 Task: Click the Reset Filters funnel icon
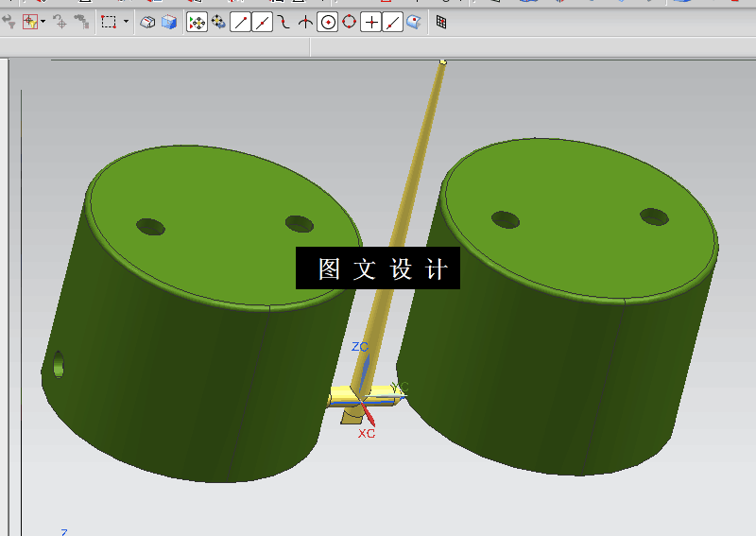[9, 22]
